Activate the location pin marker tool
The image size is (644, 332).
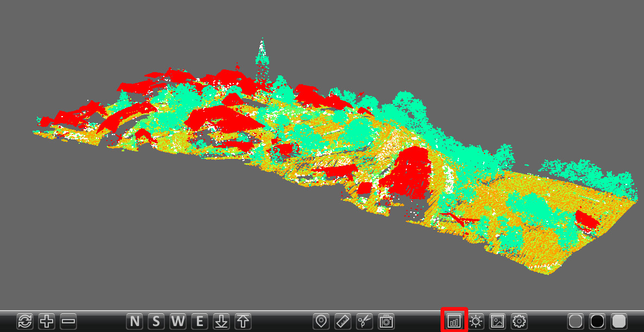(321, 321)
